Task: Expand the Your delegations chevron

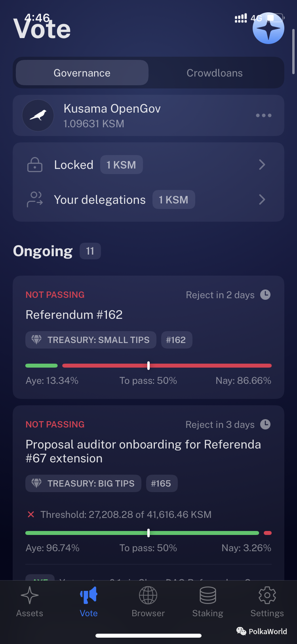Action: (x=262, y=199)
